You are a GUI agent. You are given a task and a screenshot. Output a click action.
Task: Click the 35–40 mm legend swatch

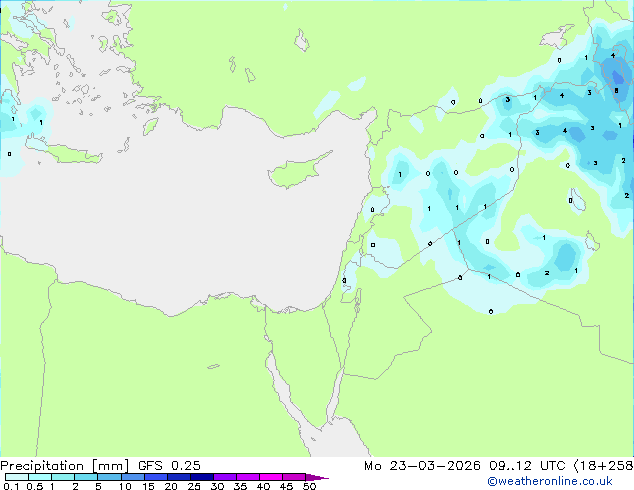(247, 477)
